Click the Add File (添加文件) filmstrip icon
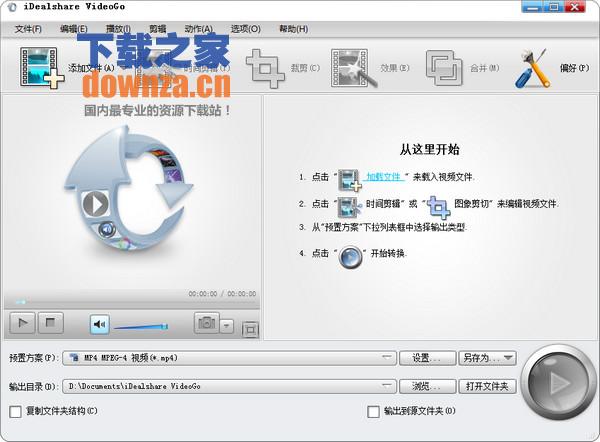Screen dimensions: 600x442 point(42,68)
